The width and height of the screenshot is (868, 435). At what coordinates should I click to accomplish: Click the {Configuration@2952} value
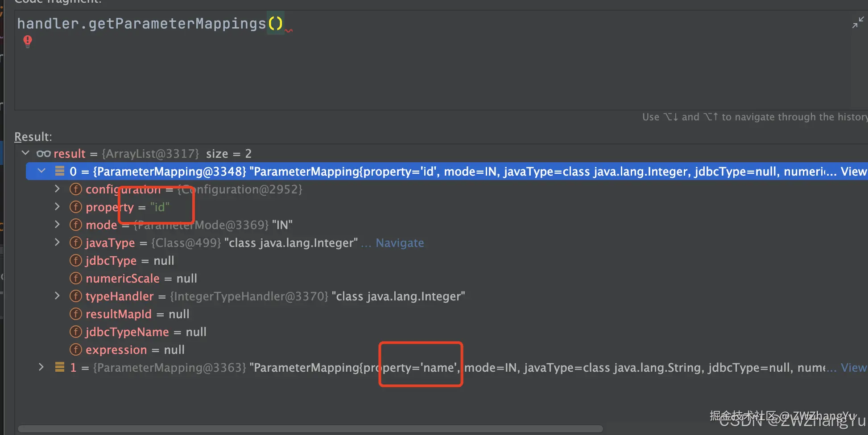pos(240,189)
